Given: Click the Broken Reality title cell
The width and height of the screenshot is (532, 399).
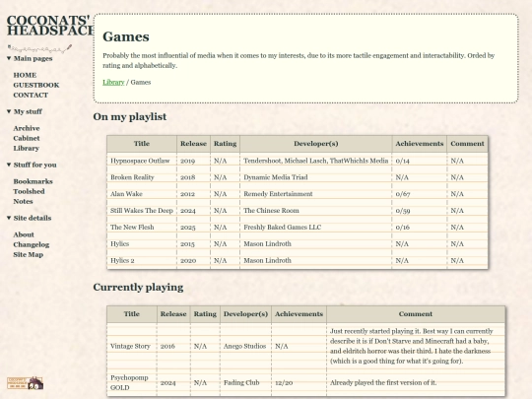Looking at the screenshot, I should [142, 177].
